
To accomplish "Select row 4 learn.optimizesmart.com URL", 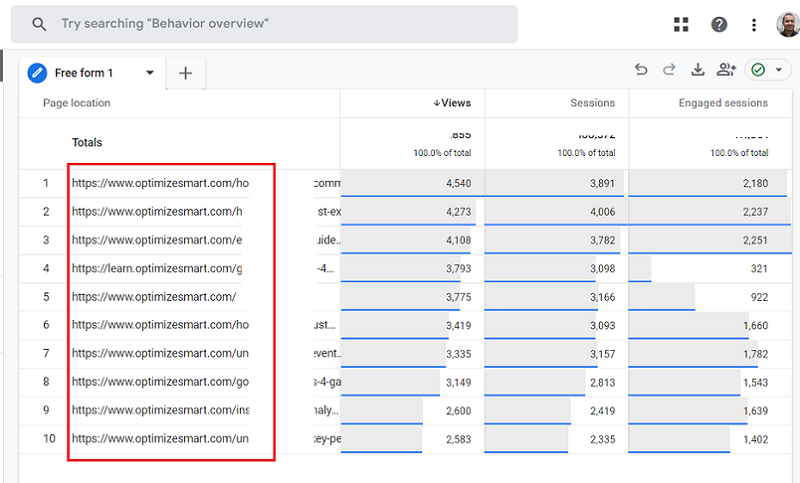I will [157, 268].
